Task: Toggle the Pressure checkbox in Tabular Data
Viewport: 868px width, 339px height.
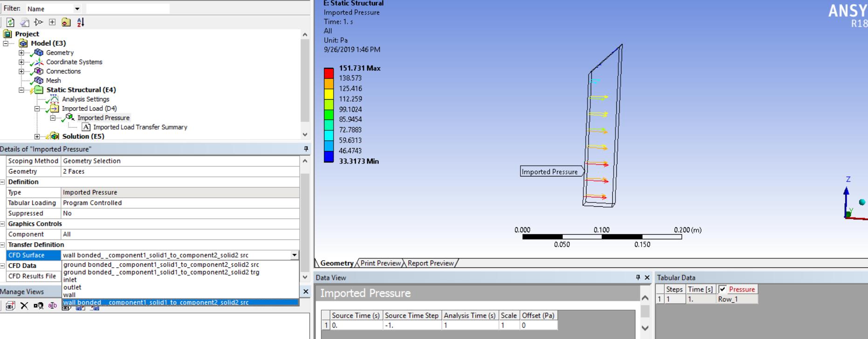Action: click(x=723, y=289)
